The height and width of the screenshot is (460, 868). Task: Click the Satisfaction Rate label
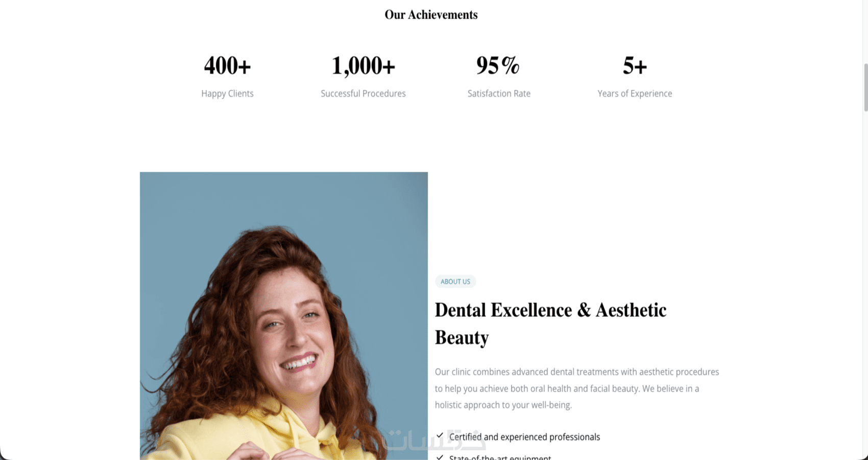click(499, 94)
